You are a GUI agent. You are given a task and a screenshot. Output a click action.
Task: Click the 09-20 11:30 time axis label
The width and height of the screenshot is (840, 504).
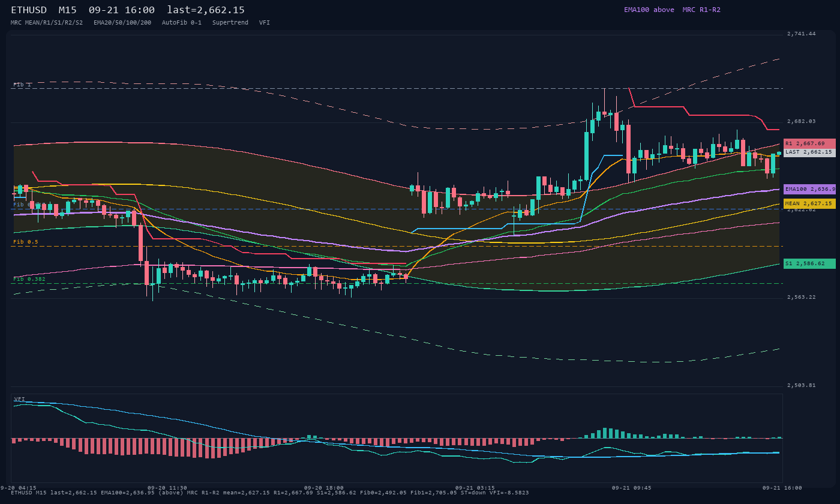[167, 488]
